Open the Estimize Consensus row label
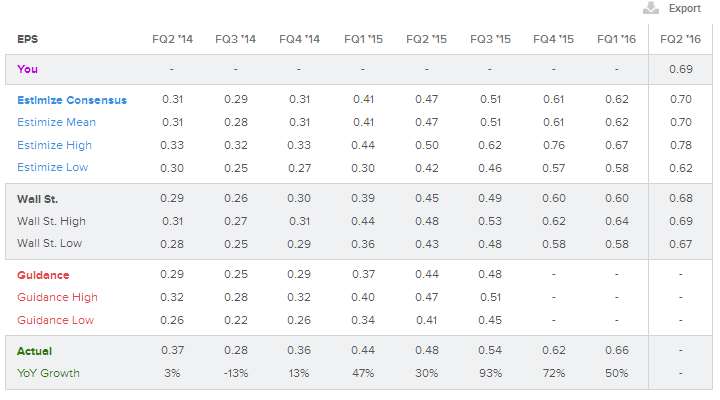Viewport: 720px width, 400px height. [x=72, y=100]
